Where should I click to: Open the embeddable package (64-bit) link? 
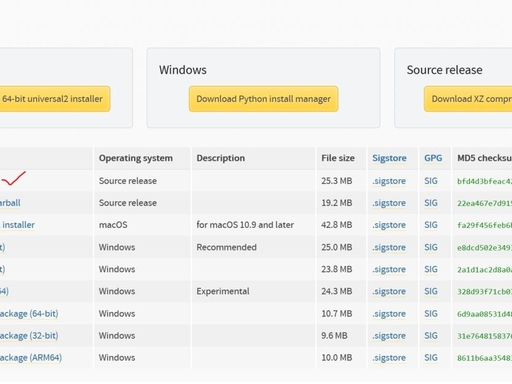[x=29, y=314]
